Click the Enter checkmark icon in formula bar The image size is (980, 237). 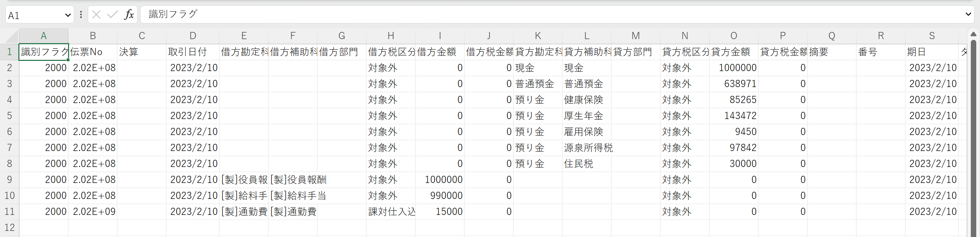coord(112,15)
